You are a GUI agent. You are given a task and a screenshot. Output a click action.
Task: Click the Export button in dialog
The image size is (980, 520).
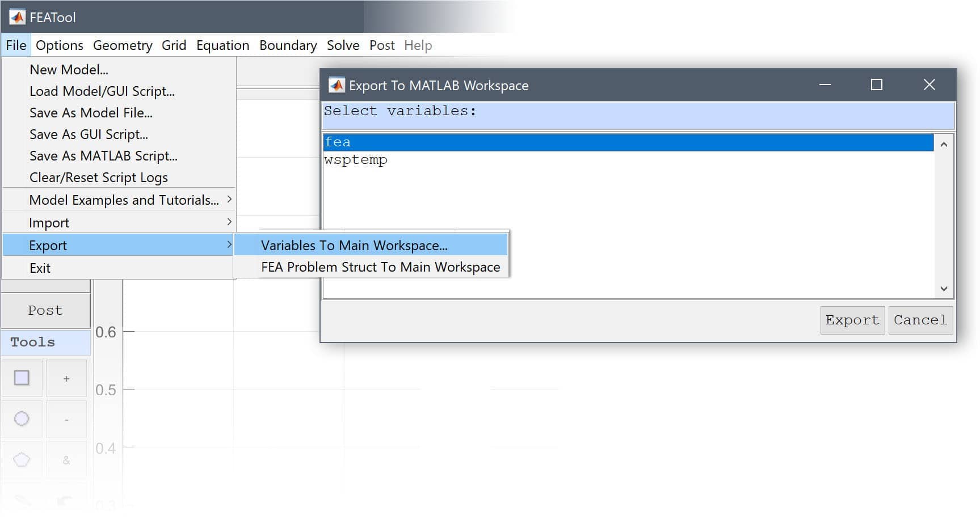[852, 320]
